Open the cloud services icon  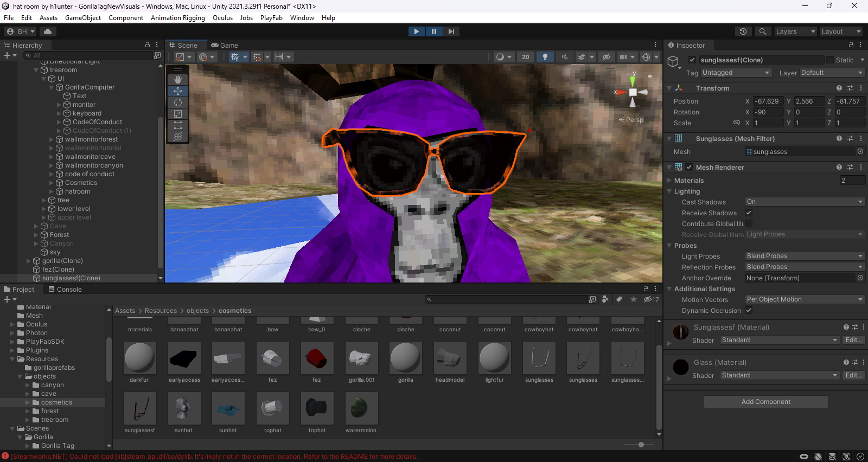tap(48, 31)
